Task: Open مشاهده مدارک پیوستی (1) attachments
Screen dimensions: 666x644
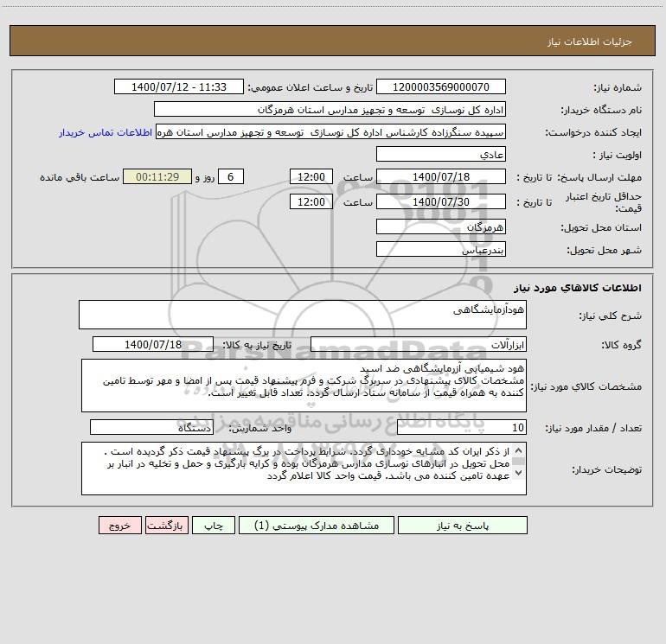Action: (x=317, y=525)
